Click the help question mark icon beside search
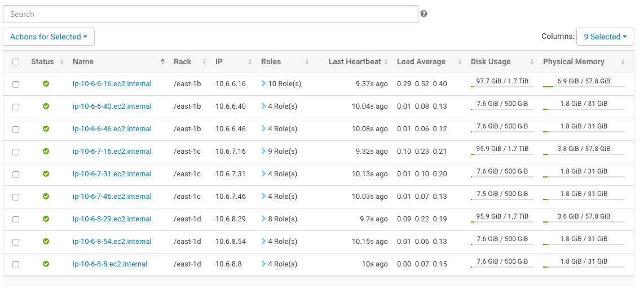The width and height of the screenshot is (644, 298). (424, 14)
